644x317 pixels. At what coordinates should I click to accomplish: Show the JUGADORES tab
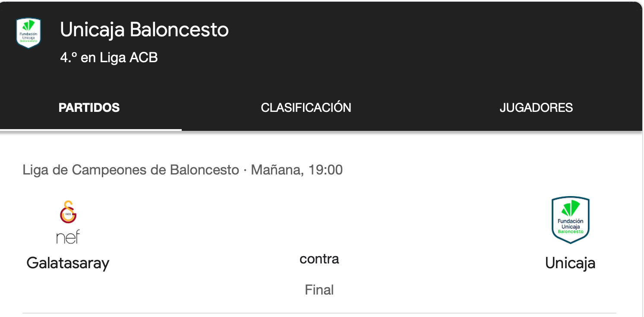[x=536, y=108]
